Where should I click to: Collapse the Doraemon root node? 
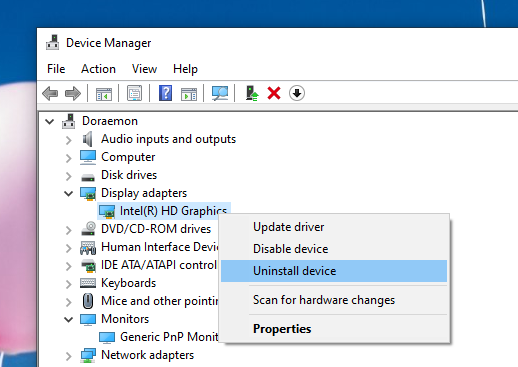(x=50, y=121)
